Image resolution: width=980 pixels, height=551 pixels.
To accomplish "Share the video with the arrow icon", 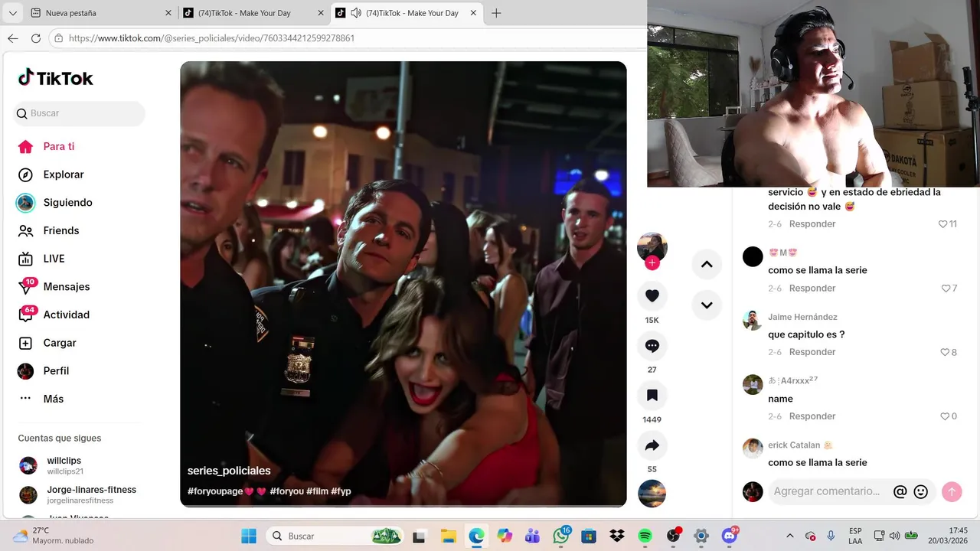I will pos(652,445).
